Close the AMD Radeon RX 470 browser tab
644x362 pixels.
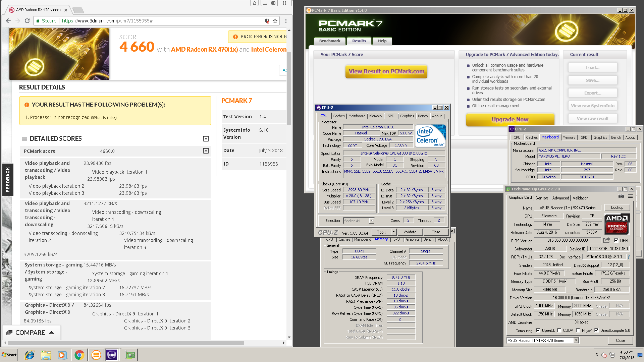(66, 10)
